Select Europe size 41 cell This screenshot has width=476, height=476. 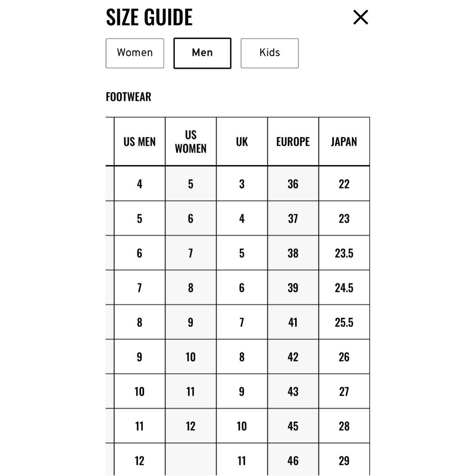pos(293,323)
